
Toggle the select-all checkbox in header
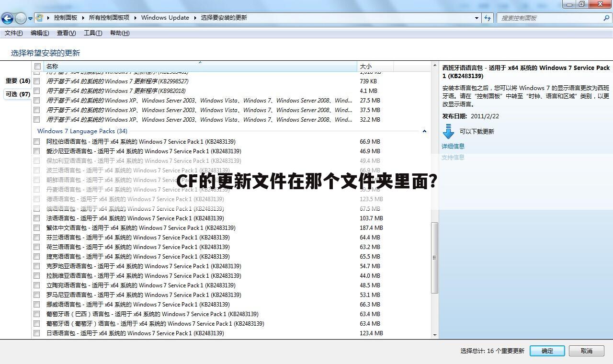pyautogui.click(x=37, y=67)
